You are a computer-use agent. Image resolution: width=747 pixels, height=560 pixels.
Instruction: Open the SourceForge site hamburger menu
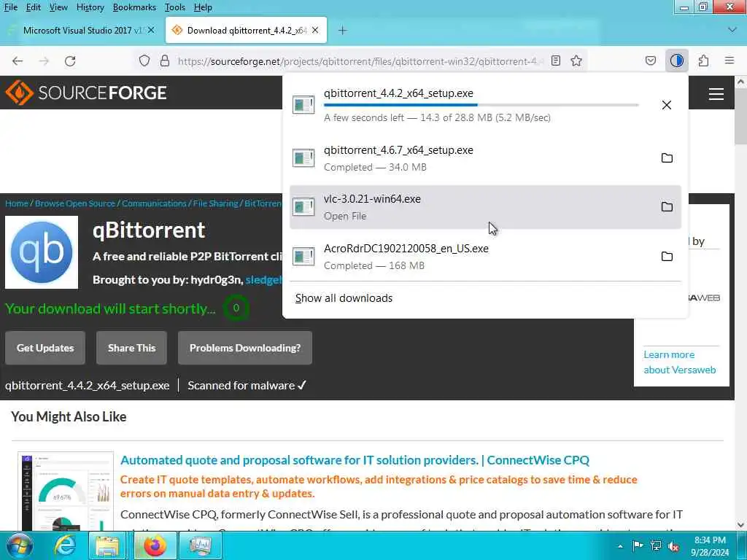coord(716,93)
